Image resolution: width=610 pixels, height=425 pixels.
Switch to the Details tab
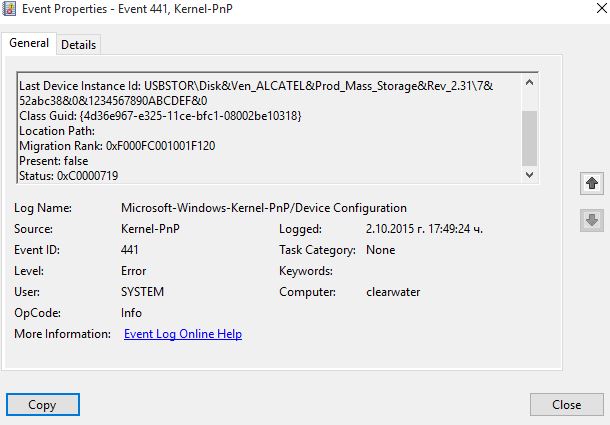pos(79,45)
